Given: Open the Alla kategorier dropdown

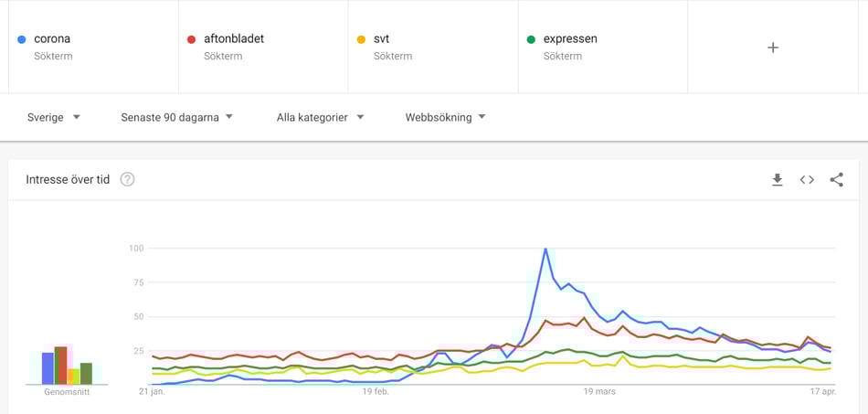Looking at the screenshot, I should [x=320, y=117].
